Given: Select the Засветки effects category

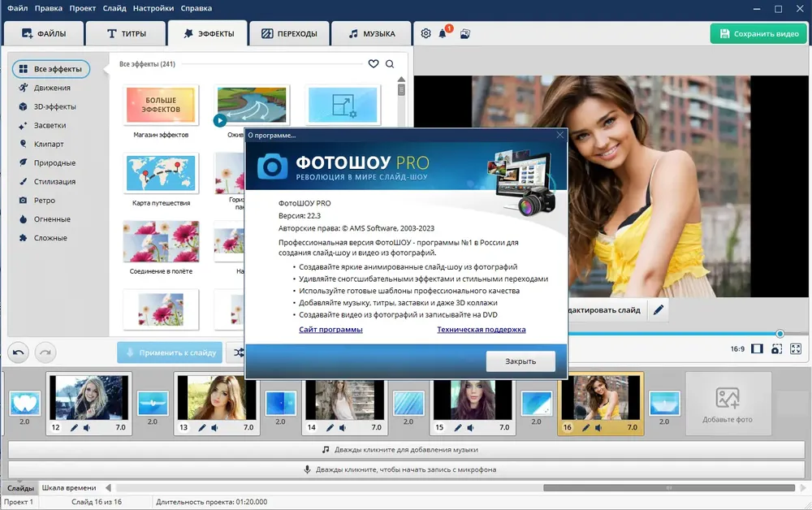Looking at the screenshot, I should 50,125.
